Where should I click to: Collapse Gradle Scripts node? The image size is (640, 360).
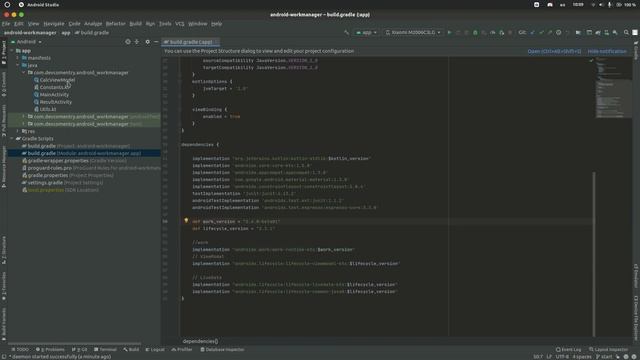(x=12, y=138)
